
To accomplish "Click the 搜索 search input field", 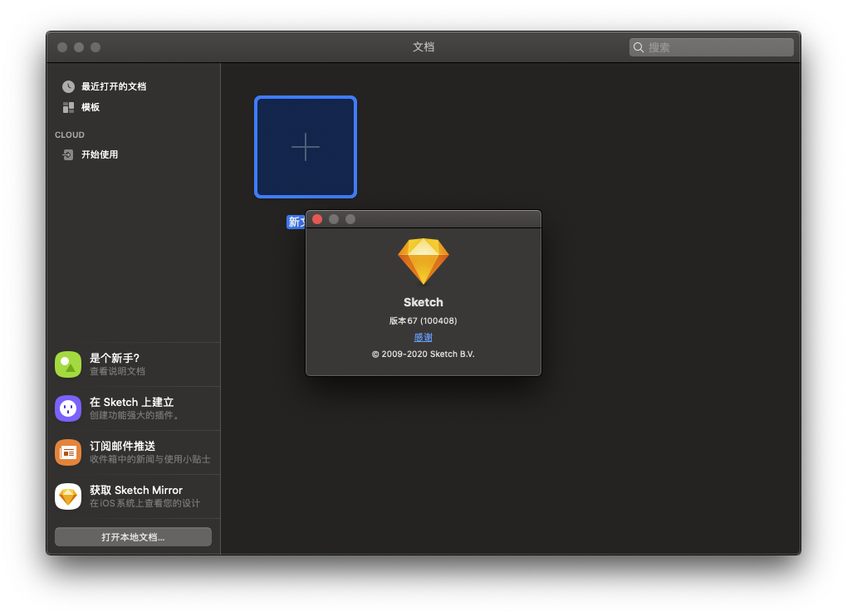I will (x=712, y=47).
